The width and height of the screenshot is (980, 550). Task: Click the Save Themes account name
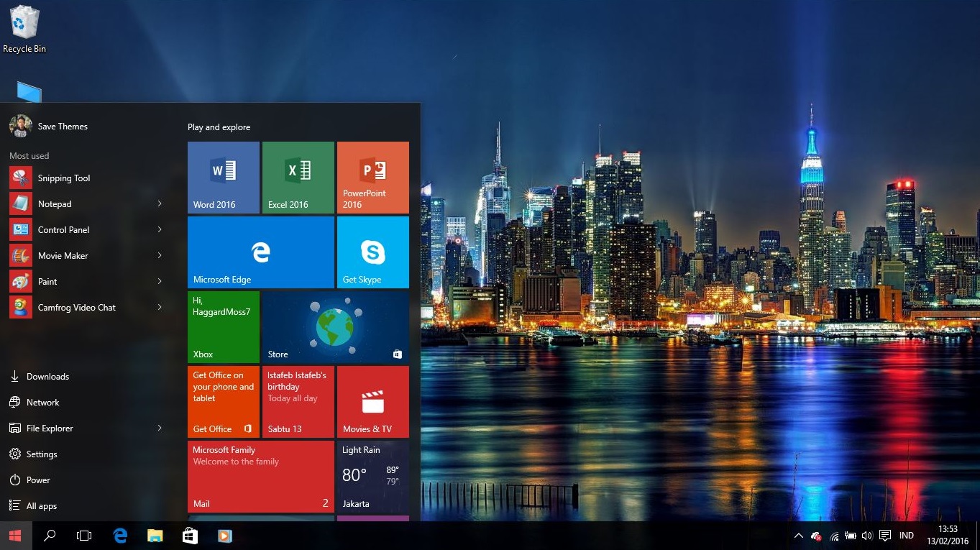(x=63, y=126)
